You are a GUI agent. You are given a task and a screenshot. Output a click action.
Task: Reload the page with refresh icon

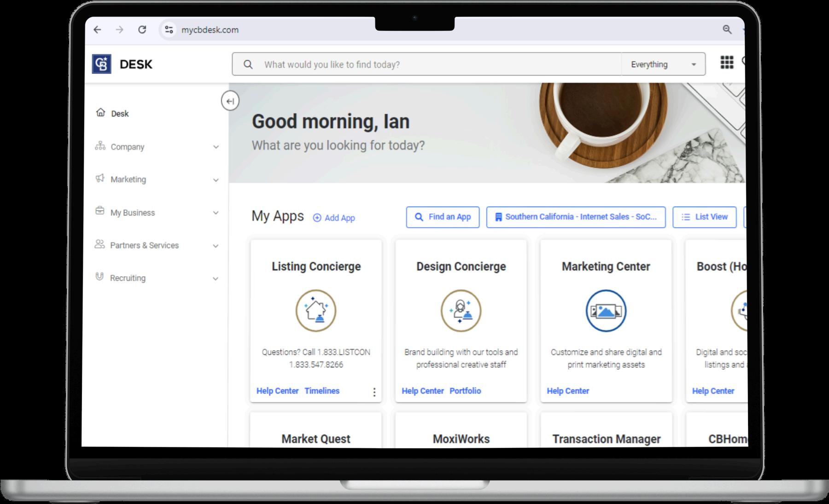142,30
